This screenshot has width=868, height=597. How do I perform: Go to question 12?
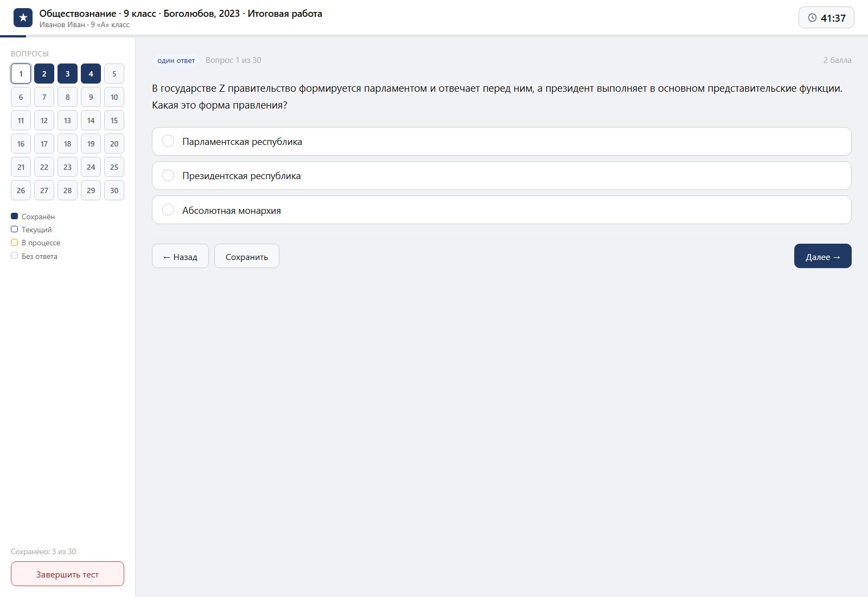[44, 120]
